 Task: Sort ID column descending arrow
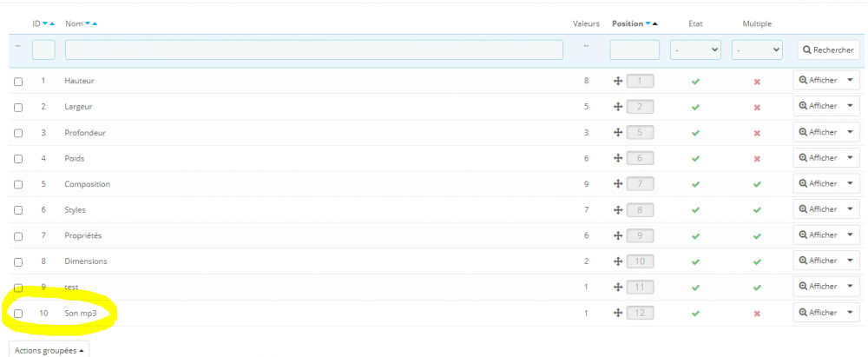(45, 23)
